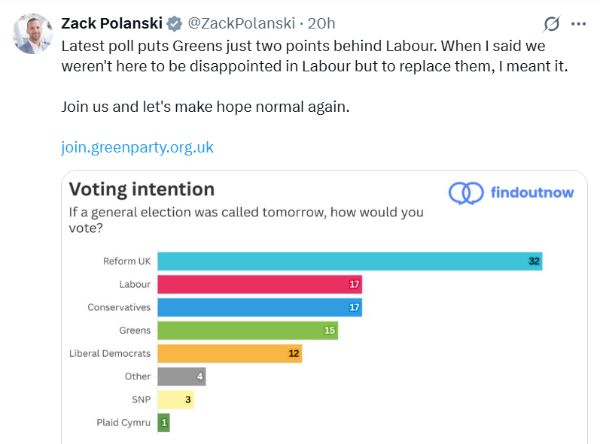The height and width of the screenshot is (444, 600).
Task: Select the blue Conservatives bar
Action: (x=259, y=307)
